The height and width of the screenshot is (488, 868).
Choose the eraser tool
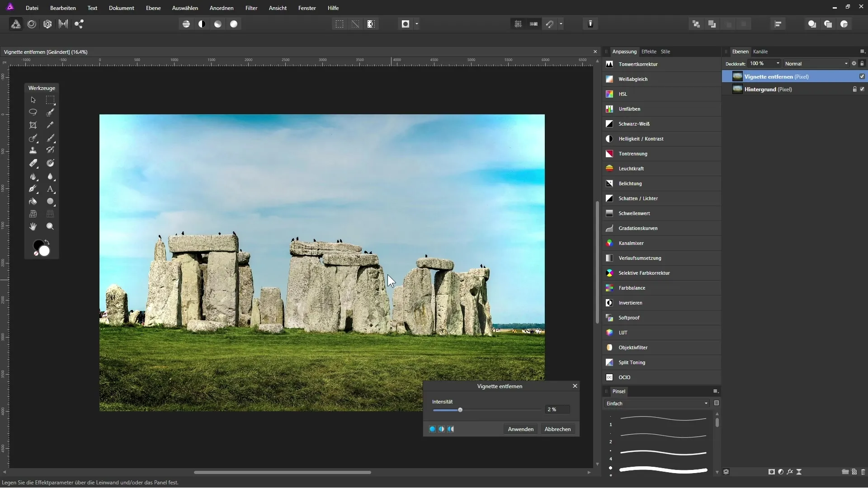33,163
